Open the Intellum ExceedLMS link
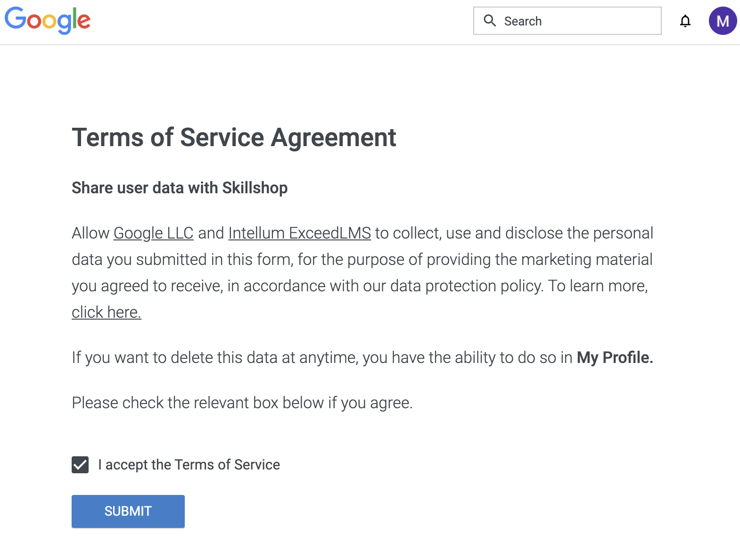The height and width of the screenshot is (560, 740). (300, 233)
